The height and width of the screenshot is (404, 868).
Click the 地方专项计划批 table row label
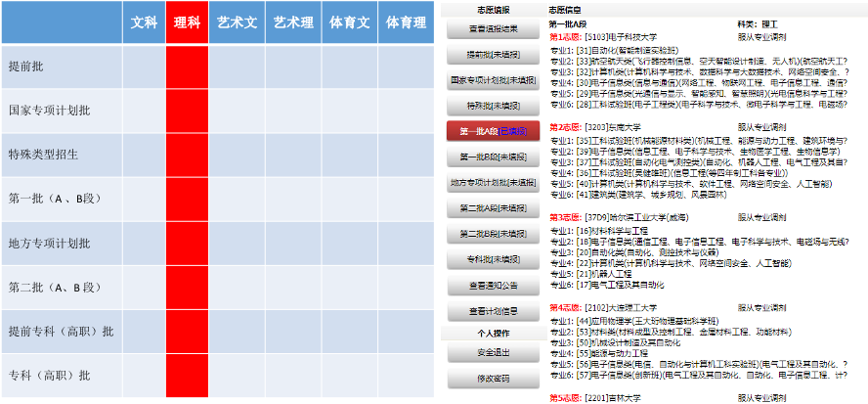pyautogui.click(x=50, y=244)
